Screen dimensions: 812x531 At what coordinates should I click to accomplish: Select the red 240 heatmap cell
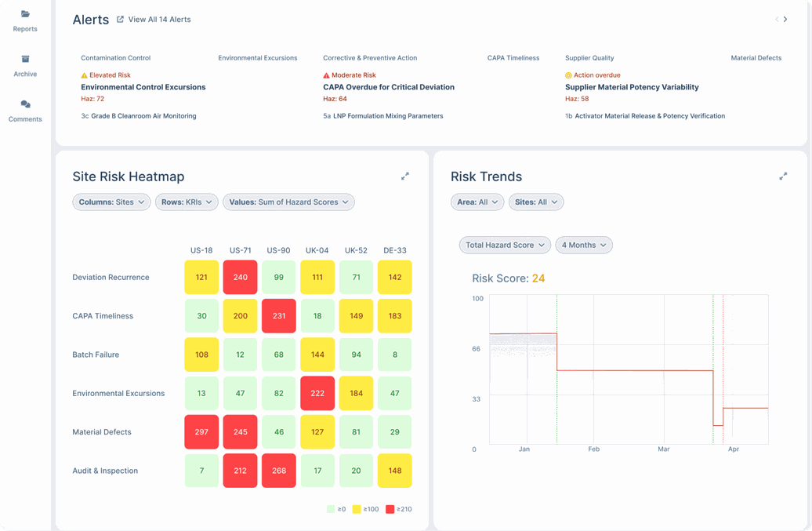pos(241,277)
